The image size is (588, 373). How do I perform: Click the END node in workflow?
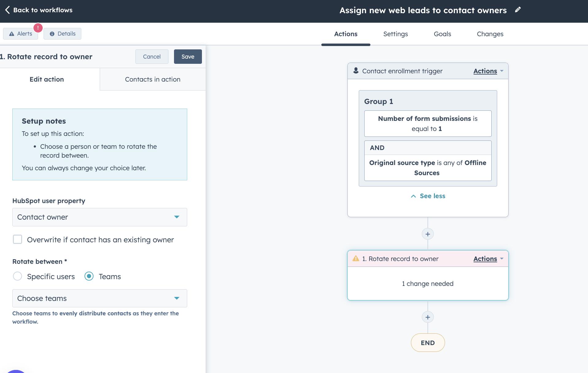(427, 343)
